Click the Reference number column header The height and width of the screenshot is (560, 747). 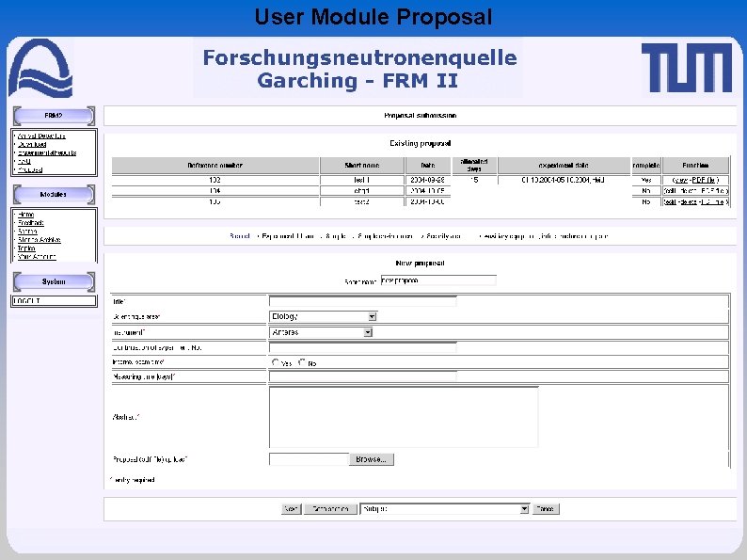[215, 166]
